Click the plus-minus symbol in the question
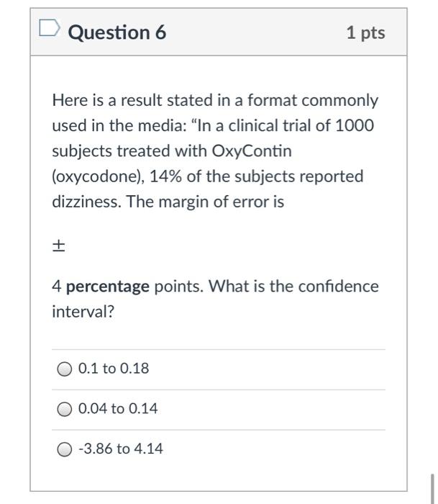The height and width of the screenshot is (504, 438). 58,246
